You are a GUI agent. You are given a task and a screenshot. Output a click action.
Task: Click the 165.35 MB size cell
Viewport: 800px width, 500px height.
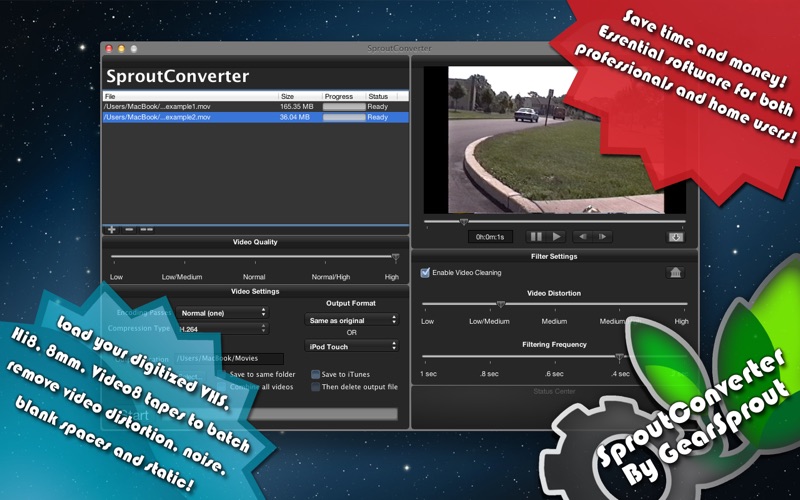pyautogui.click(x=296, y=107)
